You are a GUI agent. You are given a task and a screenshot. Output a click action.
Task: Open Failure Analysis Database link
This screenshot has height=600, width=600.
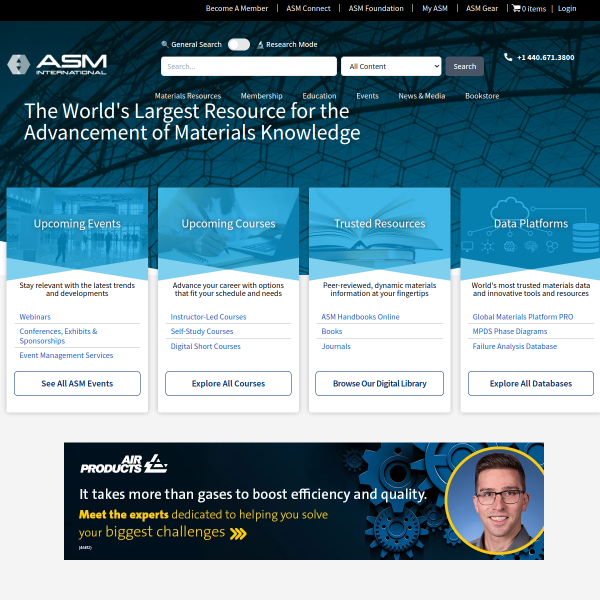tap(515, 346)
